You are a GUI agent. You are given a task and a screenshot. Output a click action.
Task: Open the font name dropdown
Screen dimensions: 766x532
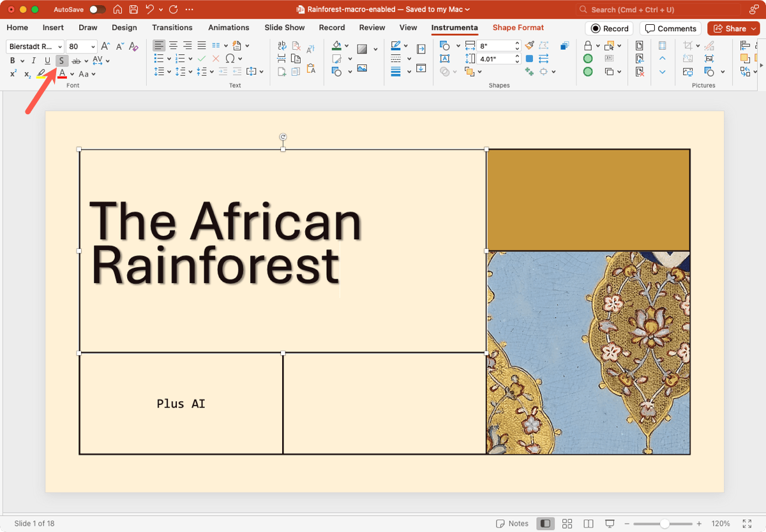point(60,47)
